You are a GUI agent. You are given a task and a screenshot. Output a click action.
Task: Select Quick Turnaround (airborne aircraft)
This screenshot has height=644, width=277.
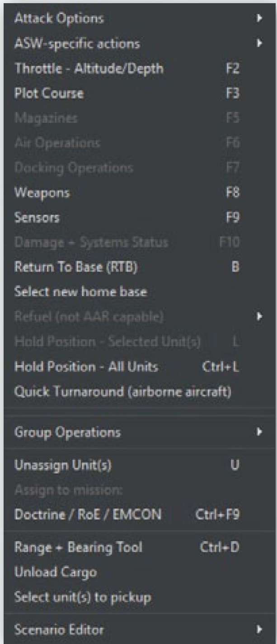[123, 391]
